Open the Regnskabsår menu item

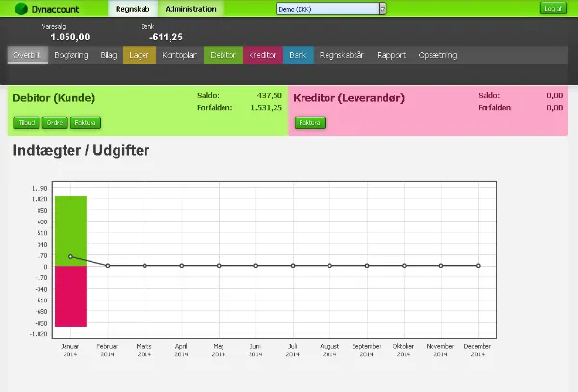click(342, 55)
